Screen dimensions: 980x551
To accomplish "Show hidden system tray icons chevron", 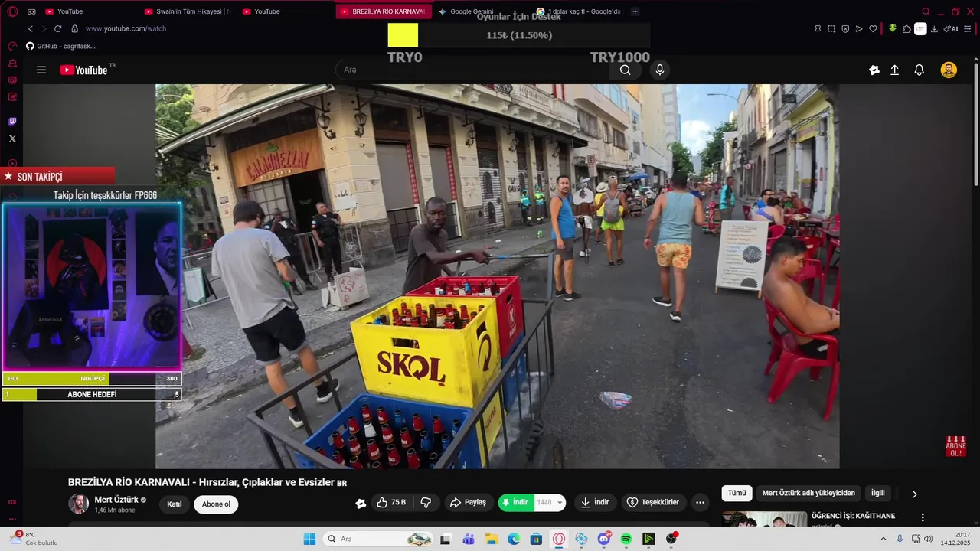I will 884,539.
